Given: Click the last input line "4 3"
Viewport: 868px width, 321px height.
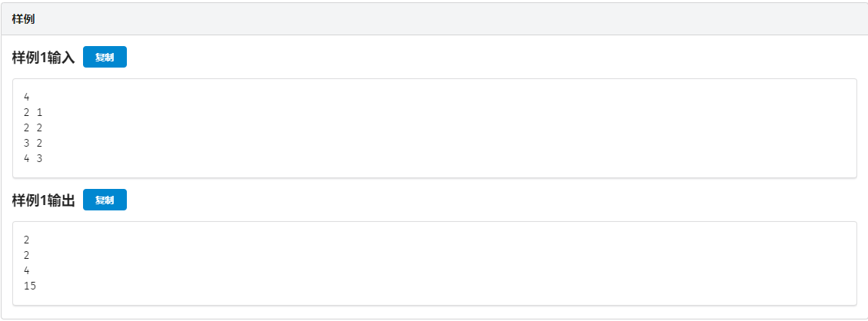Looking at the screenshot, I should [x=33, y=159].
